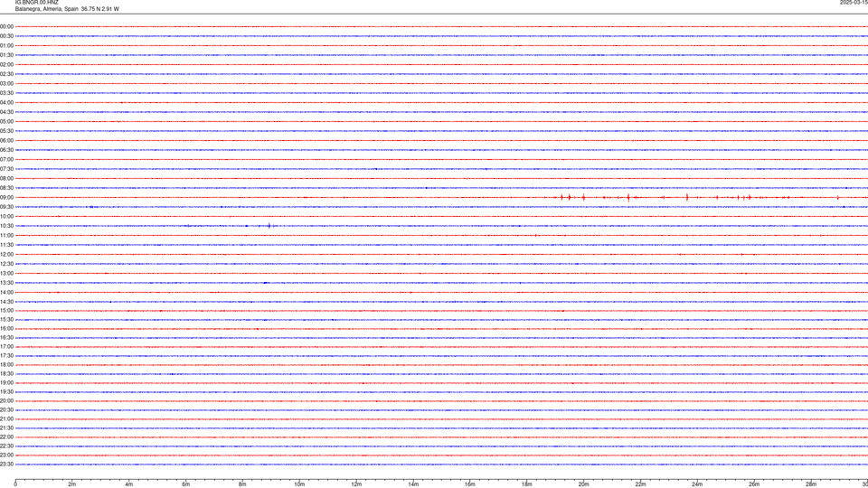Click the red spike on the 11:00 trace
868x488 pixels.
[x=536, y=235]
